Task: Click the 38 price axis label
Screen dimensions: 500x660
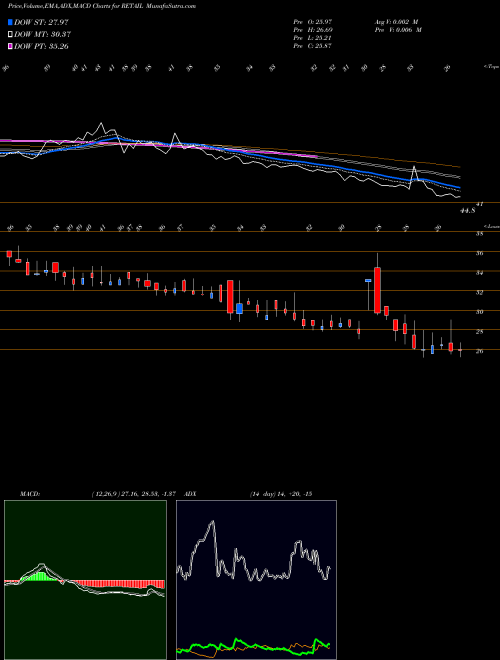Action: click(x=479, y=234)
